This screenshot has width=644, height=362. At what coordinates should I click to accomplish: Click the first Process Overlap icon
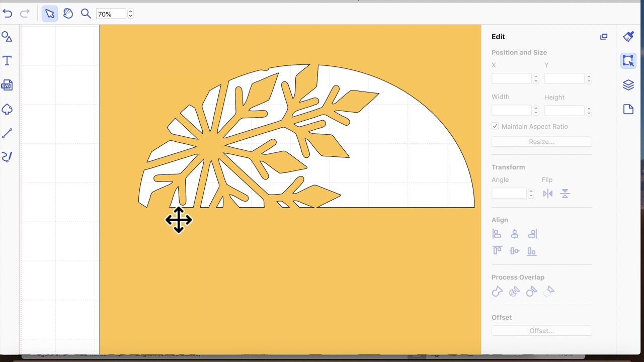point(497,292)
